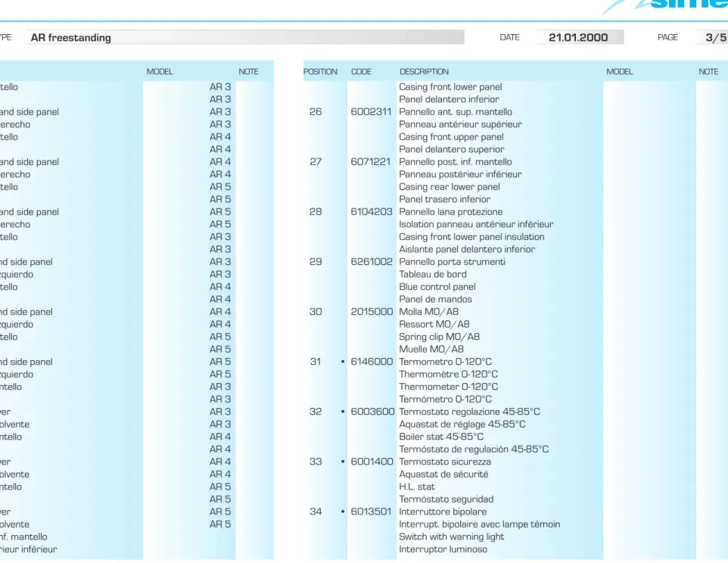This screenshot has width=728, height=563.
Task: Click 'Panel de mandos' text
Action: pos(435,300)
